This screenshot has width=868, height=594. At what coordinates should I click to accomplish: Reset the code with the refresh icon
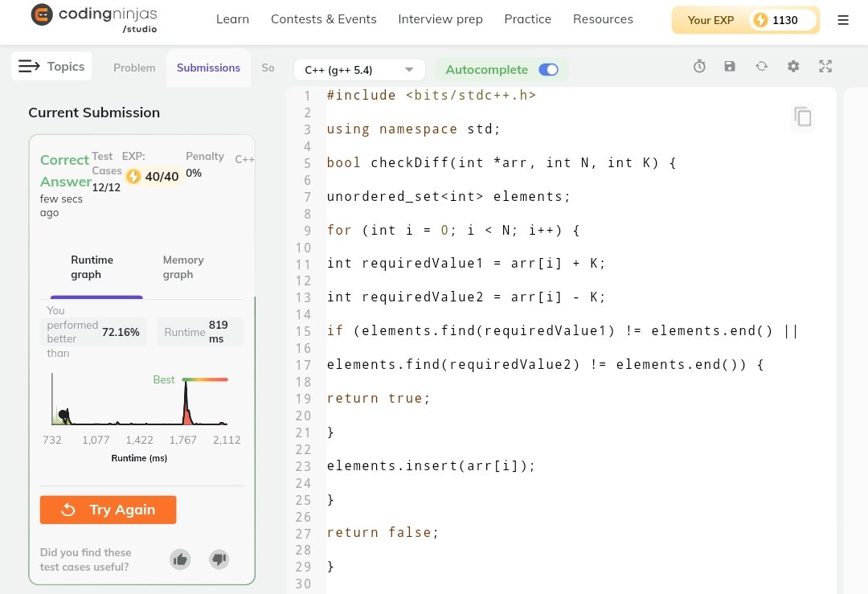(761, 66)
